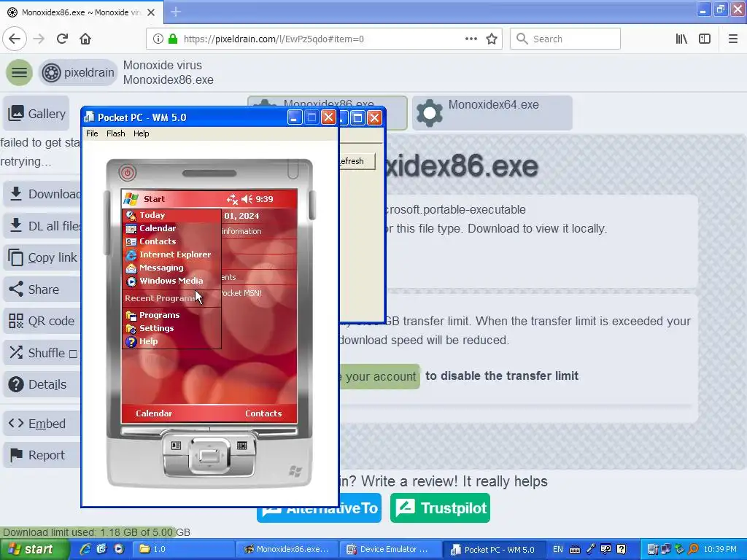Image resolution: width=747 pixels, height=560 pixels.
Task: Report this file
Action: pyautogui.click(x=43, y=455)
